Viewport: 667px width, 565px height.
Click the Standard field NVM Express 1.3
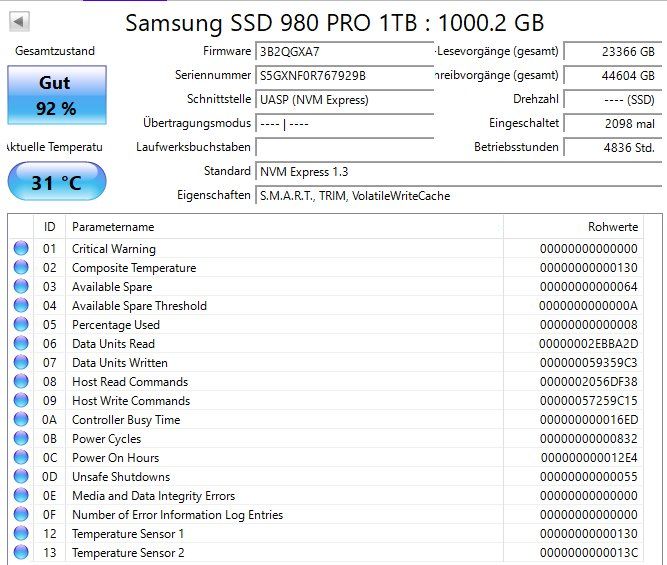pyautogui.click(x=459, y=171)
